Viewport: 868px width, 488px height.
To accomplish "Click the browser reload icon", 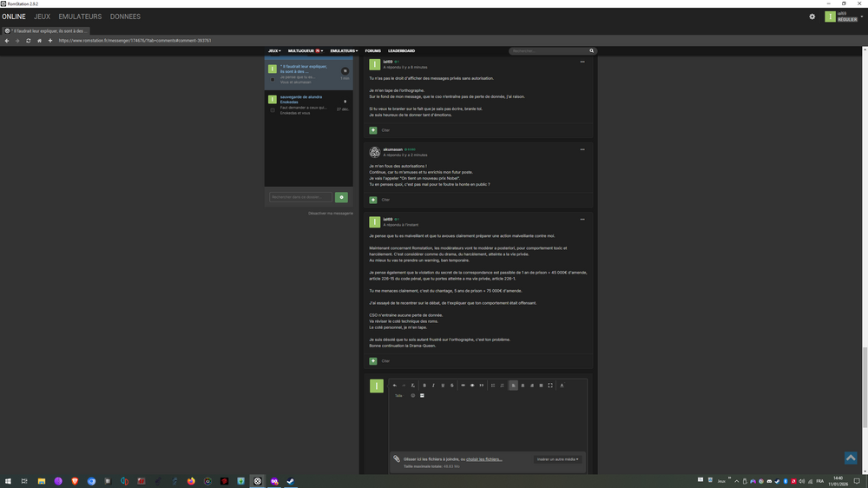I will click(28, 41).
